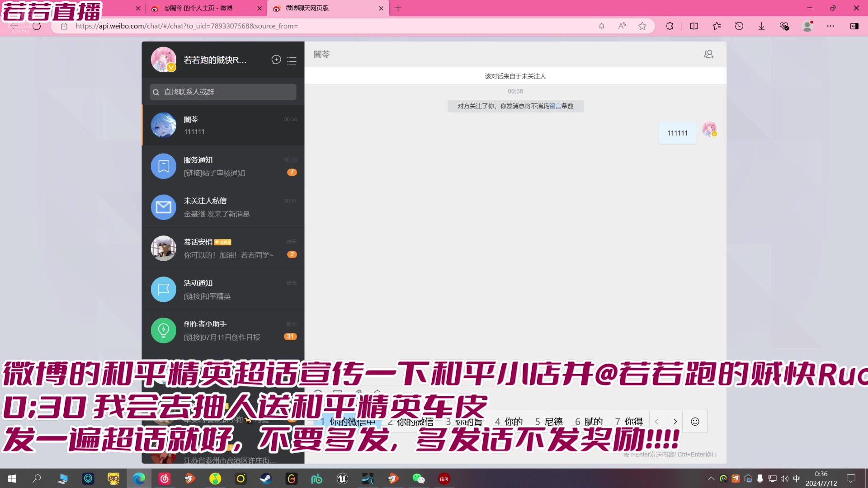Open the 蟇话安梢 conversation
Screen dimensions: 868x488
pyautogui.click(x=223, y=248)
